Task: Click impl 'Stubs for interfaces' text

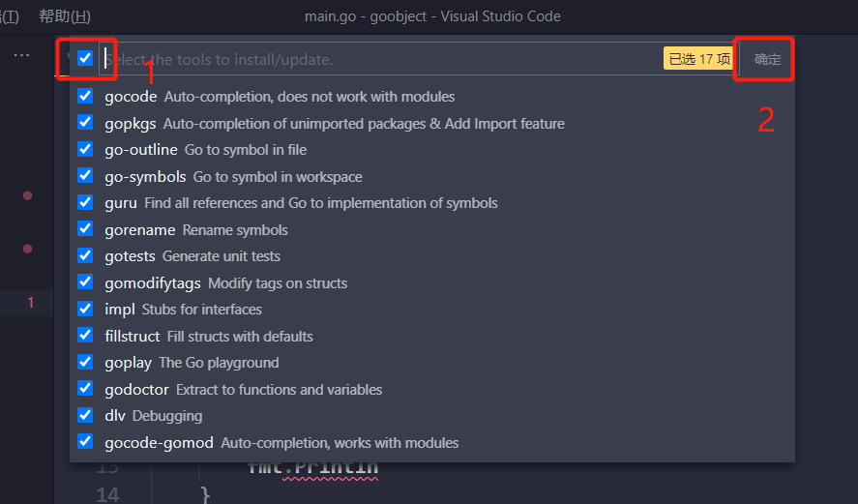Action: click(202, 310)
